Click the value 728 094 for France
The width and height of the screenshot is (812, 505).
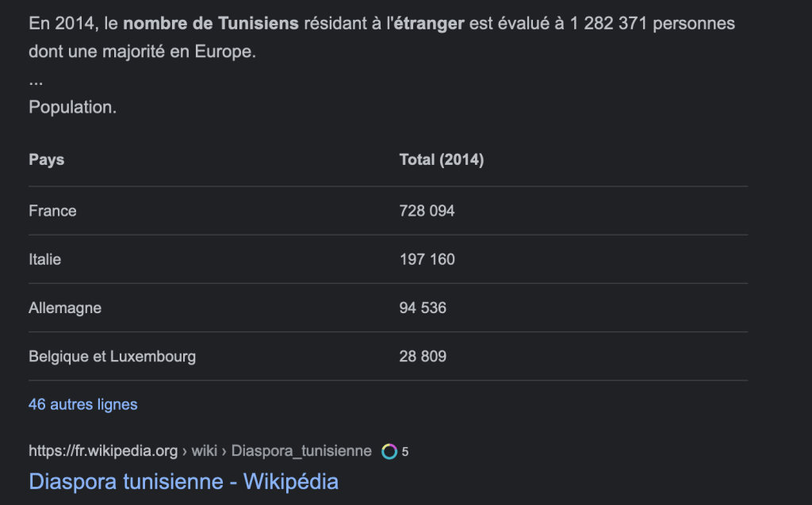427,211
